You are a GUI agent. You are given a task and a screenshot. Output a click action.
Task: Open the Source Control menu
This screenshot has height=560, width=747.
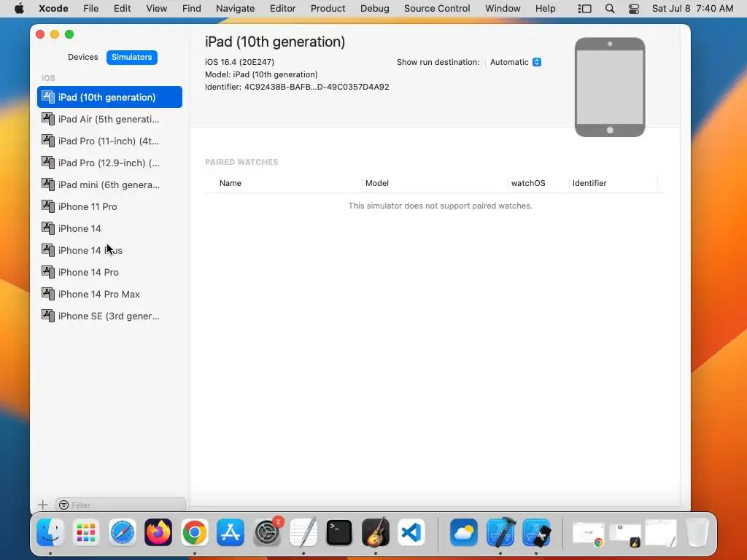[x=437, y=9]
